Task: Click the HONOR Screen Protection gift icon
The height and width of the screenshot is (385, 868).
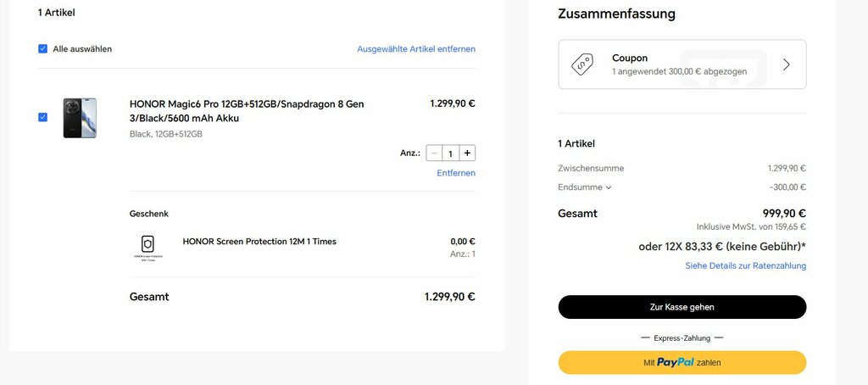Action: point(147,247)
